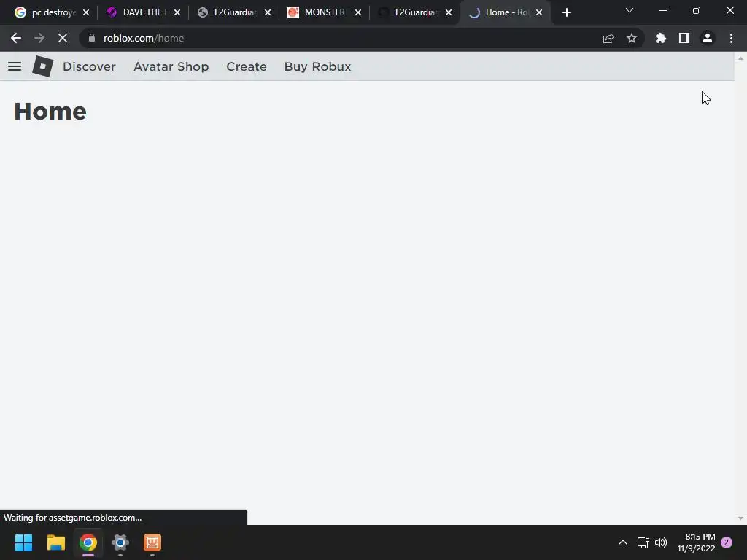Close the second E2Guardian tab
Viewport: 747px width, 560px height.
tap(449, 12)
